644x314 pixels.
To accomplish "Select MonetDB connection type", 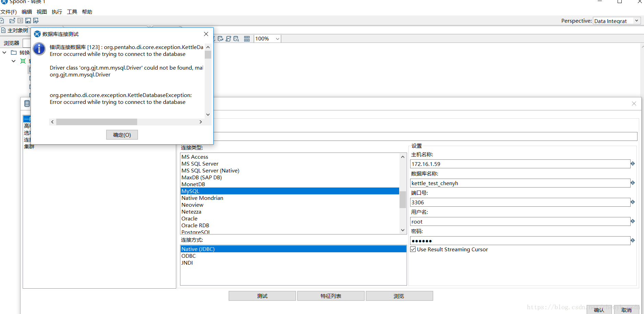I will [290, 184].
